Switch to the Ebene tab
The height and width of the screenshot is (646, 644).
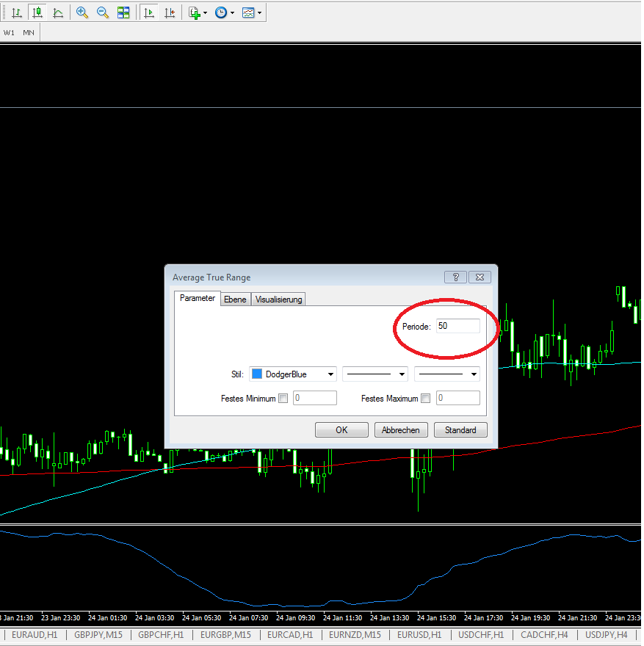click(x=235, y=300)
